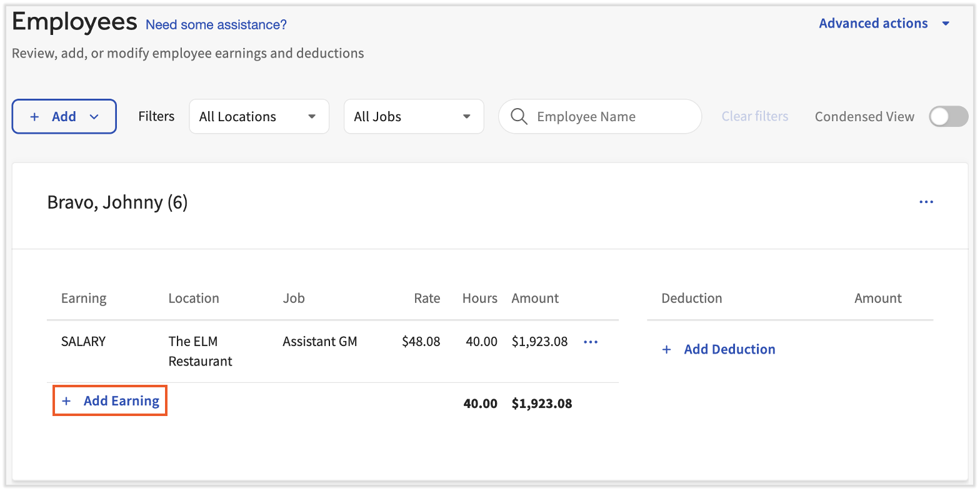Click the magnifier icon in employee search
This screenshot has width=980, height=491.
click(x=519, y=117)
